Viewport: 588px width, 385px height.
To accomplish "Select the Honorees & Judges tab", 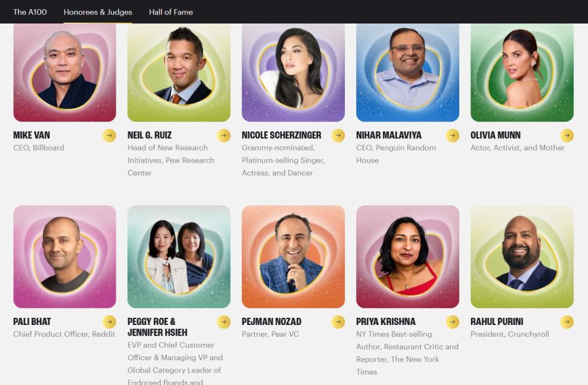I will [x=98, y=12].
